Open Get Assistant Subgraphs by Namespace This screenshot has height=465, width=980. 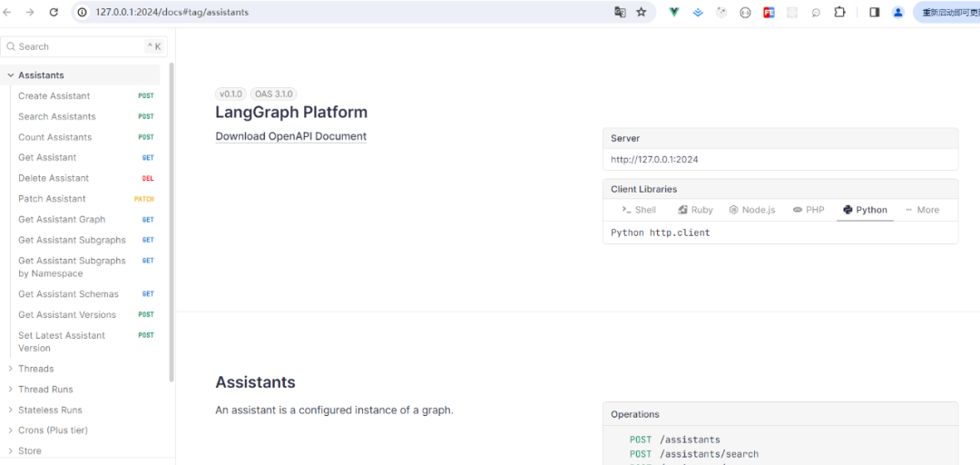pyautogui.click(x=85, y=267)
